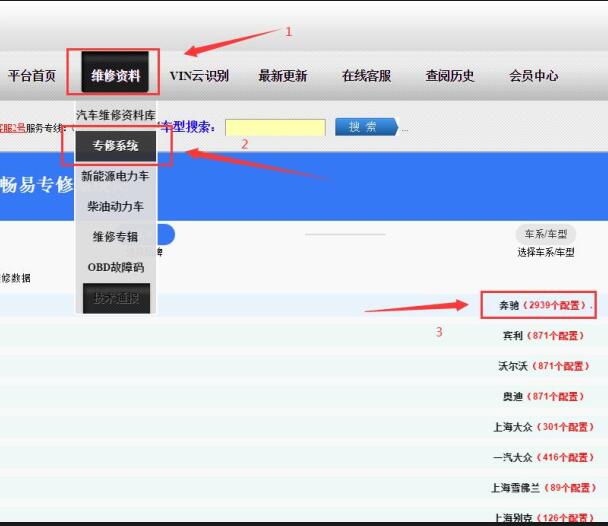Open 在线客服 navigation tab

coord(366,75)
